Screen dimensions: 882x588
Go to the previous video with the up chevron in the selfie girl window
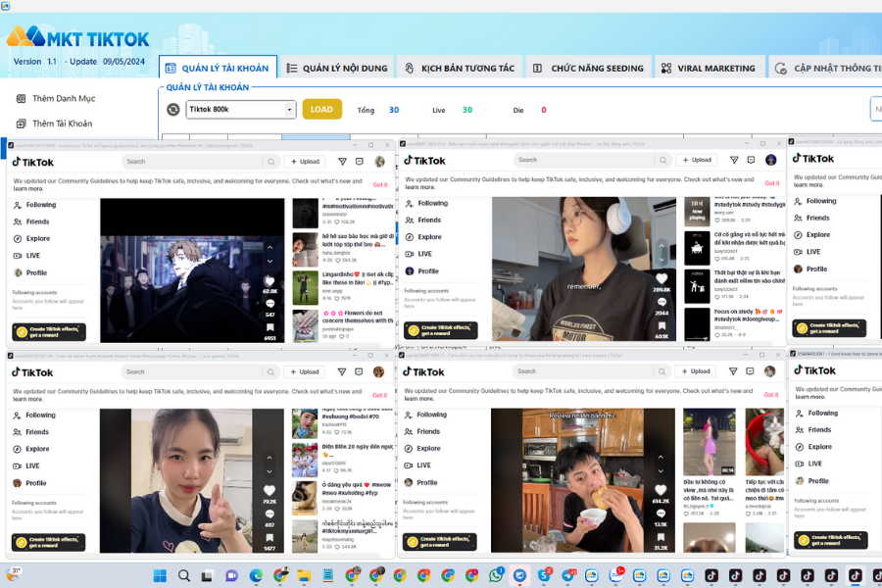click(x=269, y=458)
